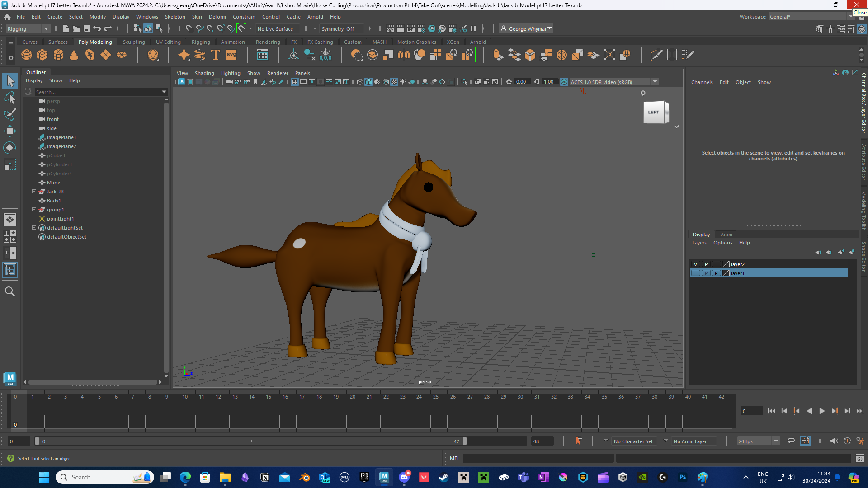This screenshot has width=868, height=488.
Task: Expand the group1 outliner node
Action: click(x=34, y=210)
